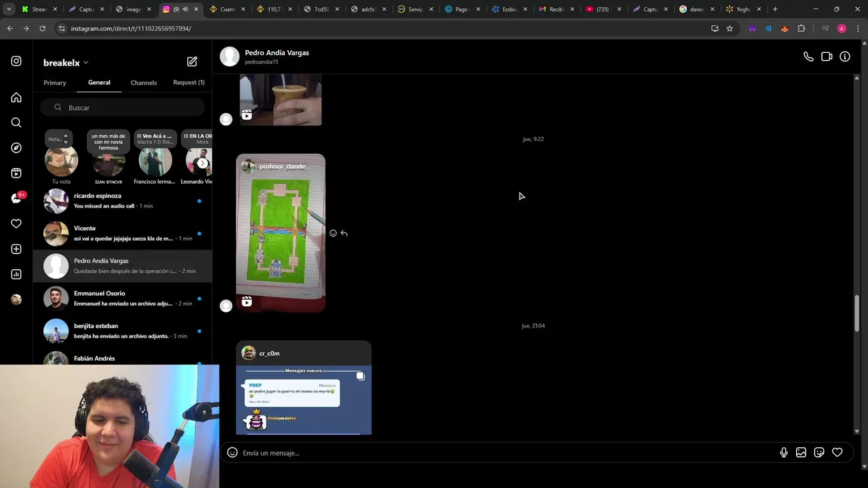Select Pedro Andía Vargas chat row
The image size is (868, 488).
pyautogui.click(x=122, y=266)
